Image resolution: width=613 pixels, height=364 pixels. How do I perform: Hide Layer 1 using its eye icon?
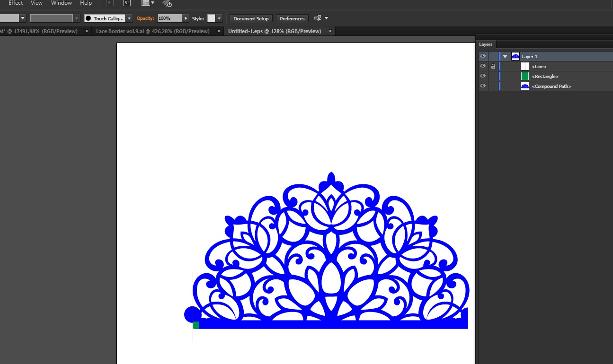point(483,56)
